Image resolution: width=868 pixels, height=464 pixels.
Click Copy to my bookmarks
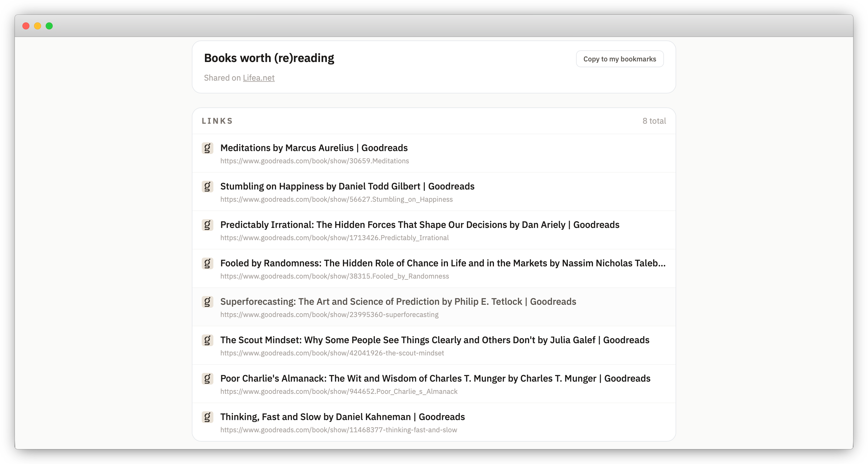coord(620,59)
